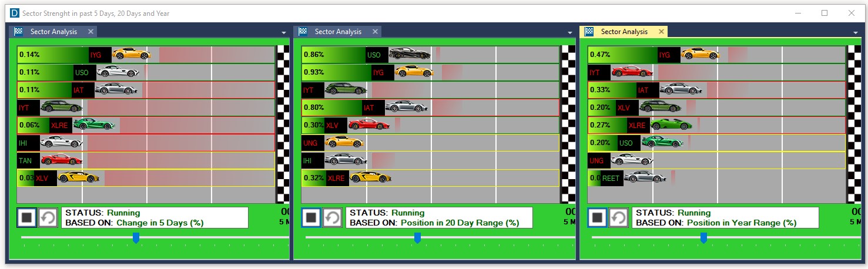
Task: Stop the Year Range sector race
Action: coord(598,218)
